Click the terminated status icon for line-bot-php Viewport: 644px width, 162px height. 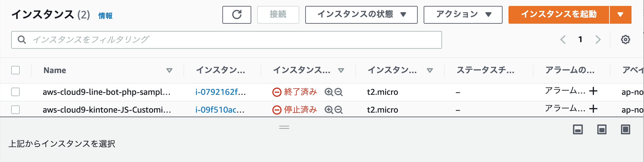277,92
